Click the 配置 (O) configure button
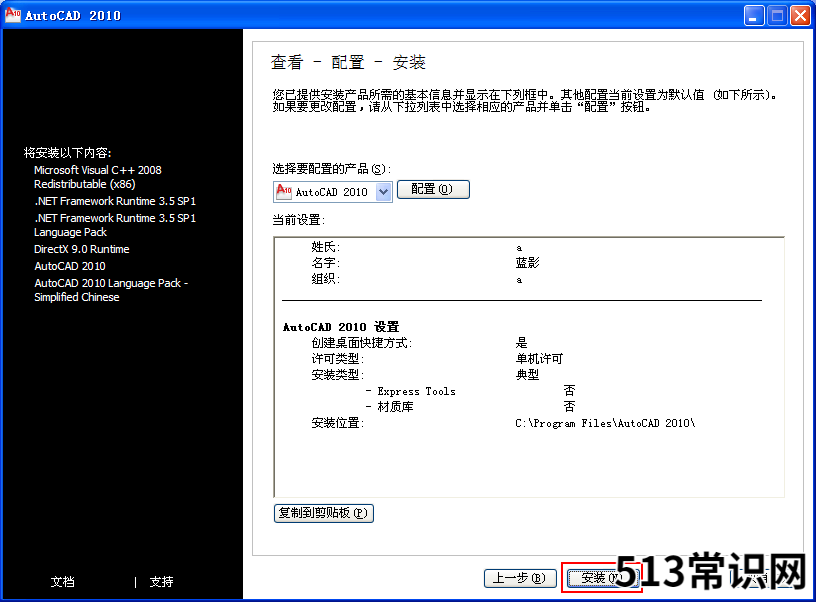 click(433, 189)
